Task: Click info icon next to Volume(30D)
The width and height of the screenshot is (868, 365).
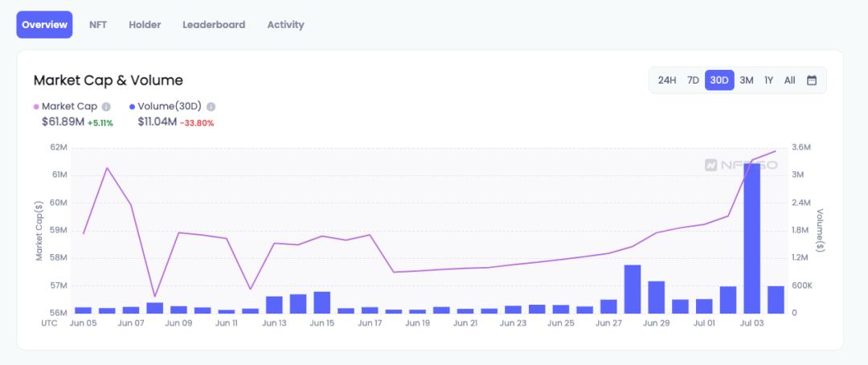Action: pyautogui.click(x=211, y=106)
